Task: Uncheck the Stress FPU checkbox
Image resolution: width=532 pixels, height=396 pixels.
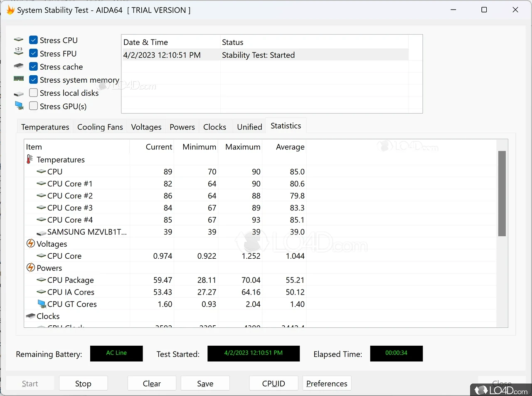Action: point(34,53)
